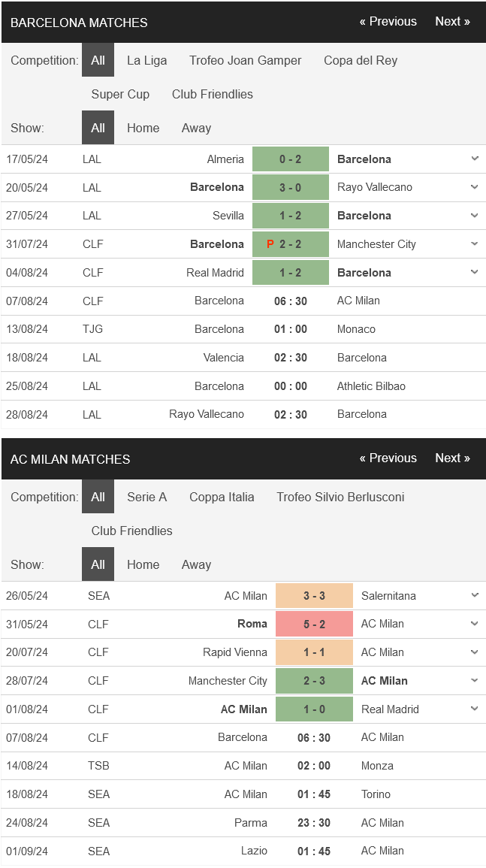Filter by Trofeo Joan Gamper

245,61
